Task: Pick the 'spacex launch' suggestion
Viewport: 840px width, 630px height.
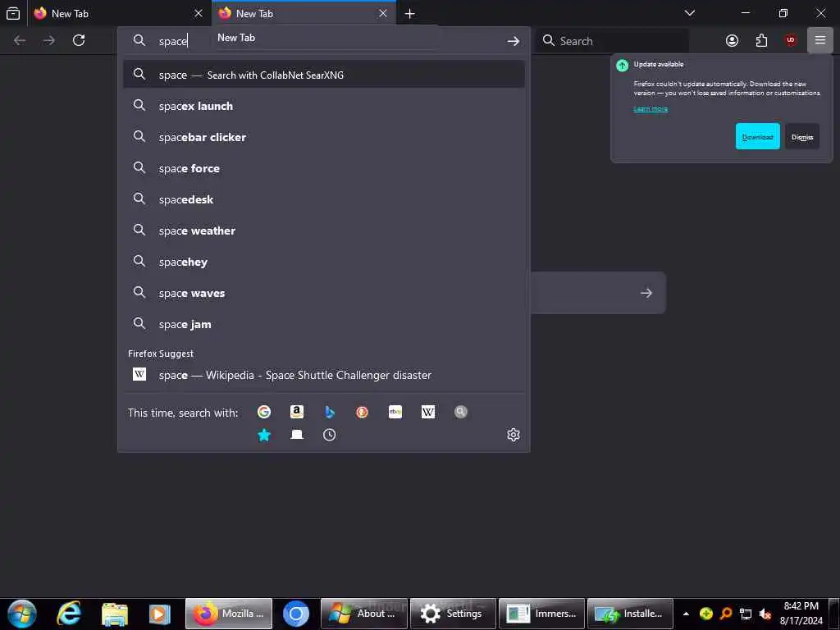Action: 323,106
